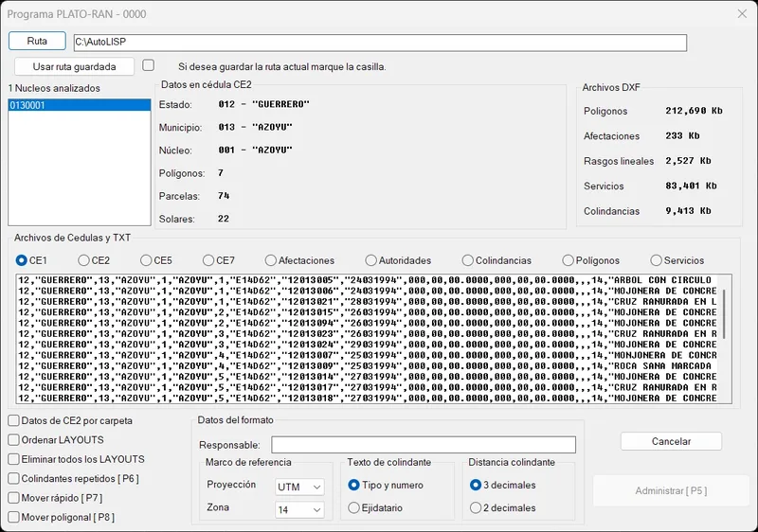Open the Proyección UTM dropdown
Viewport: 758px width, 532px height.
[x=299, y=487]
